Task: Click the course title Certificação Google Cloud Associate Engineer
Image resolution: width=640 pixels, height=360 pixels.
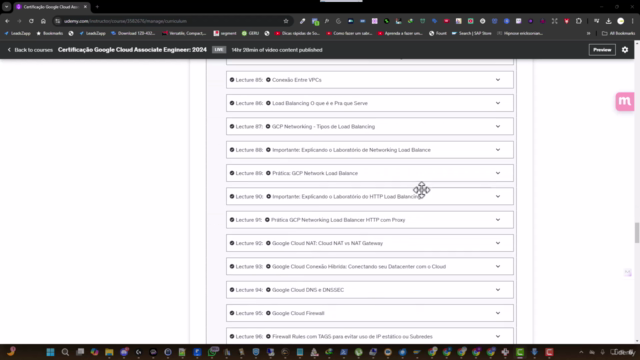Action: pos(132,50)
